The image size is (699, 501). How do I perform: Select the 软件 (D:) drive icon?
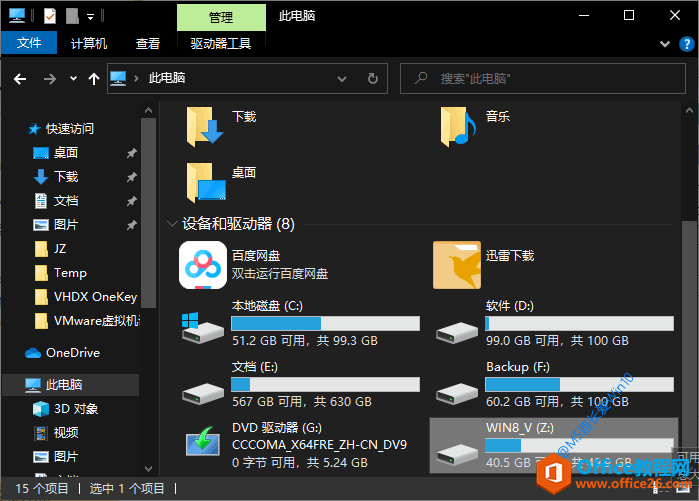point(457,332)
